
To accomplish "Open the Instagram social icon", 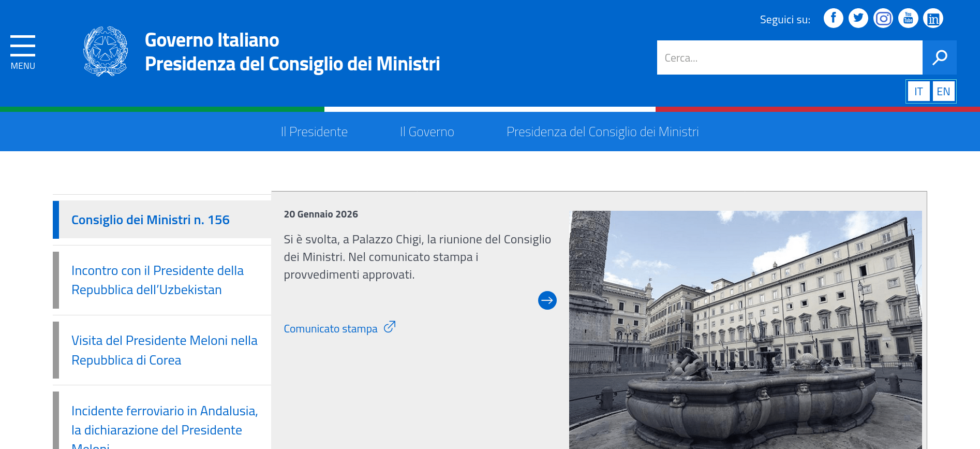I will [883, 19].
